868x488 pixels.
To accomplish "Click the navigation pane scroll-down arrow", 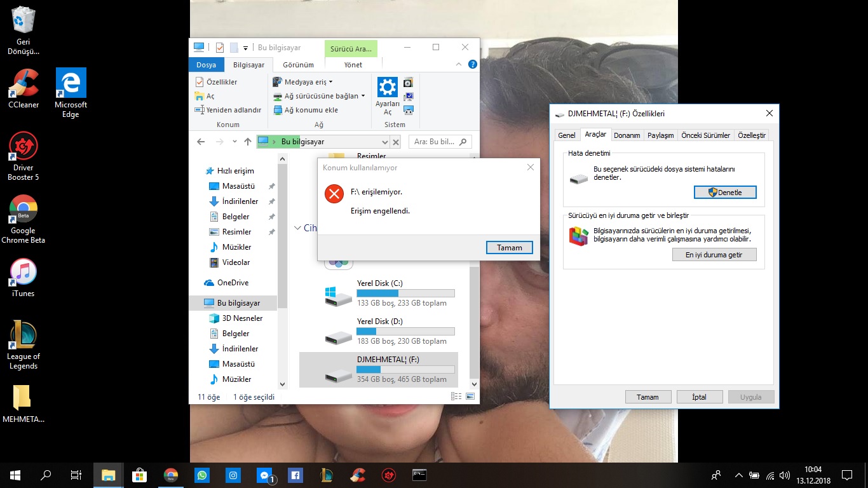I will pyautogui.click(x=283, y=384).
